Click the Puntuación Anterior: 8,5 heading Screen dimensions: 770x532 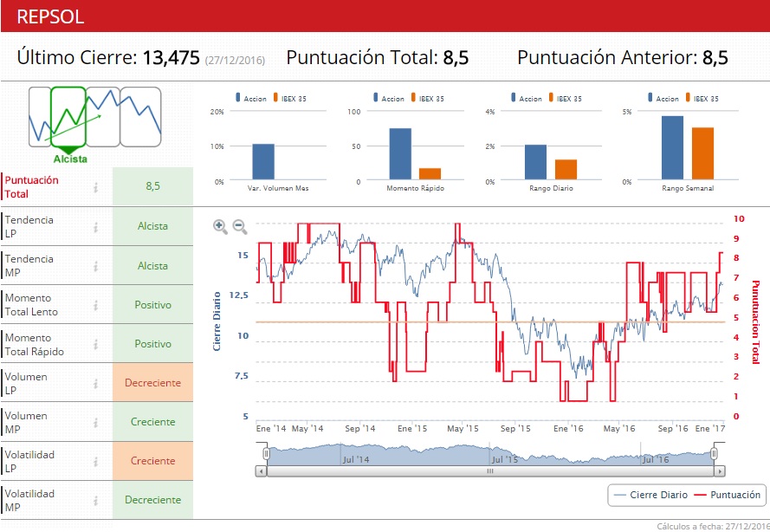[623, 57]
